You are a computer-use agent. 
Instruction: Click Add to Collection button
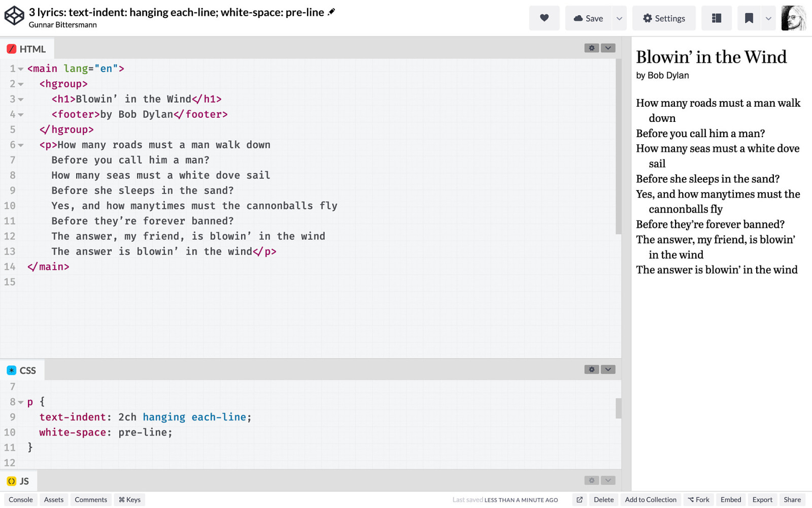click(x=651, y=500)
